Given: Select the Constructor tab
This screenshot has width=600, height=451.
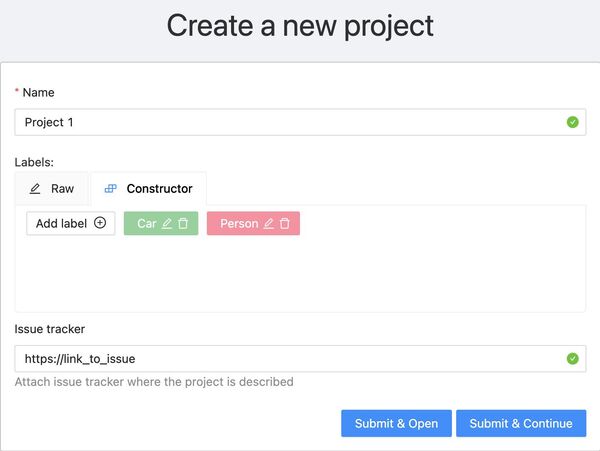Looking at the screenshot, I should pyautogui.click(x=148, y=188).
